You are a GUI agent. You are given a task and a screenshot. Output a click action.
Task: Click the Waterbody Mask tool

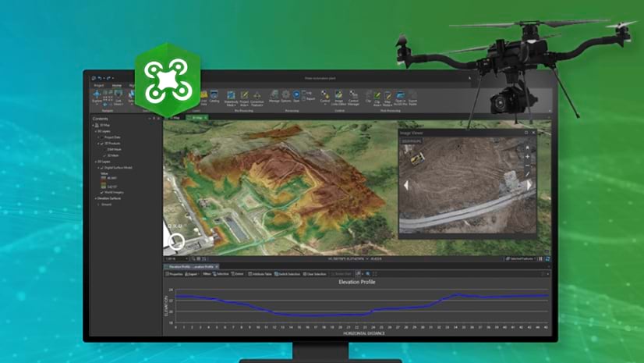[x=231, y=98]
